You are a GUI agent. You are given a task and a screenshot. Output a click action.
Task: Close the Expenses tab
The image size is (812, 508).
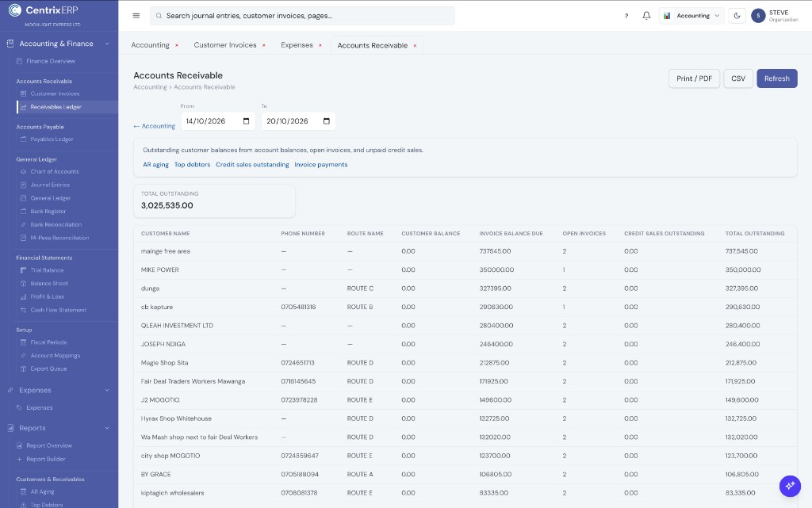pyautogui.click(x=320, y=45)
